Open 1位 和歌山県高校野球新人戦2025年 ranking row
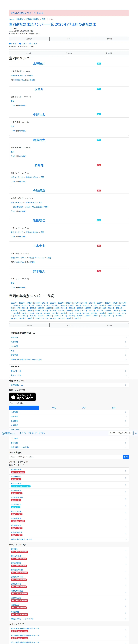This screenshot has height=644, width=138. coord(69,630)
